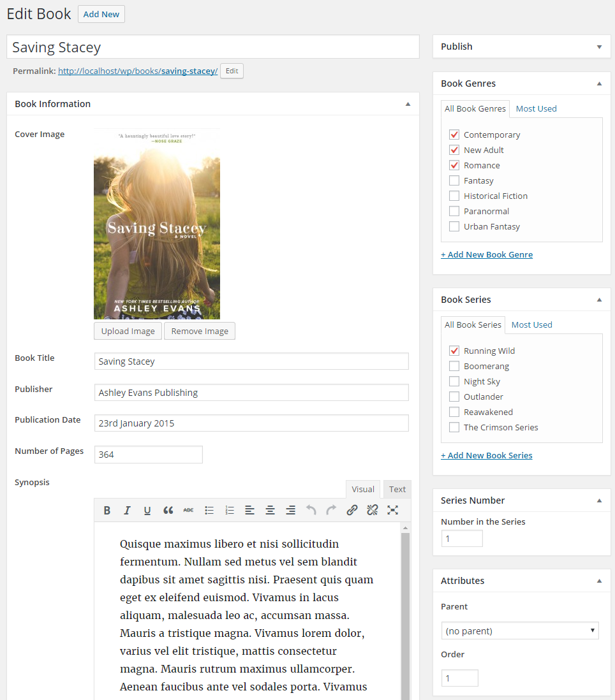The width and height of the screenshot is (615, 700).
Task: Collapse the Attributes panel
Action: 599,581
